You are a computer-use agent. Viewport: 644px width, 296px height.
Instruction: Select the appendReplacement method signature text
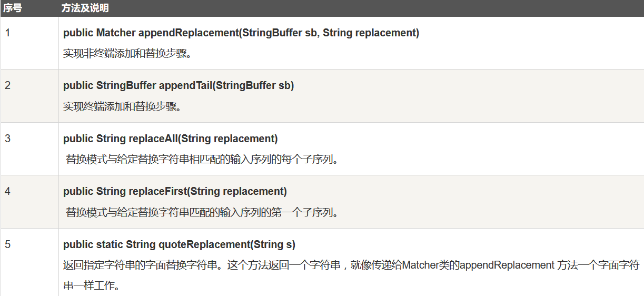coord(241,33)
